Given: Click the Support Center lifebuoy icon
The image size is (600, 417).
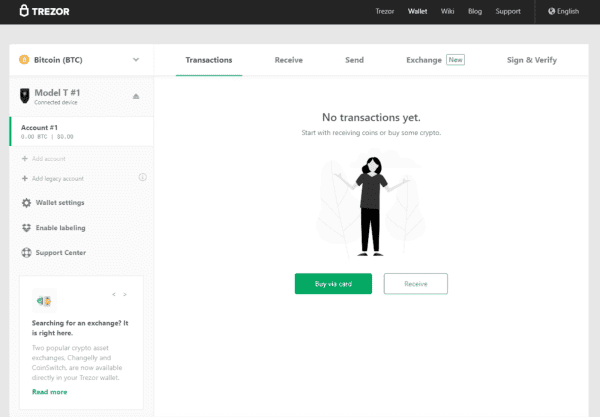Looking at the screenshot, I should pos(26,252).
